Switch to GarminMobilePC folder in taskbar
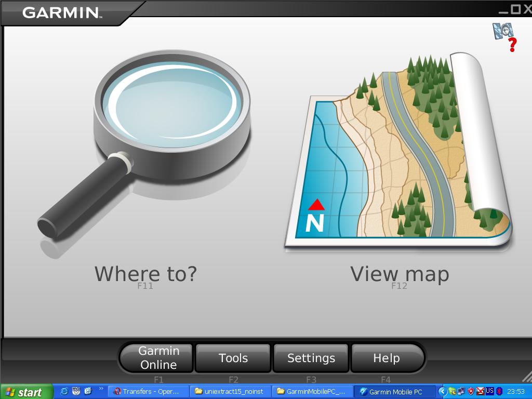This screenshot has width=532, height=399. click(312, 392)
